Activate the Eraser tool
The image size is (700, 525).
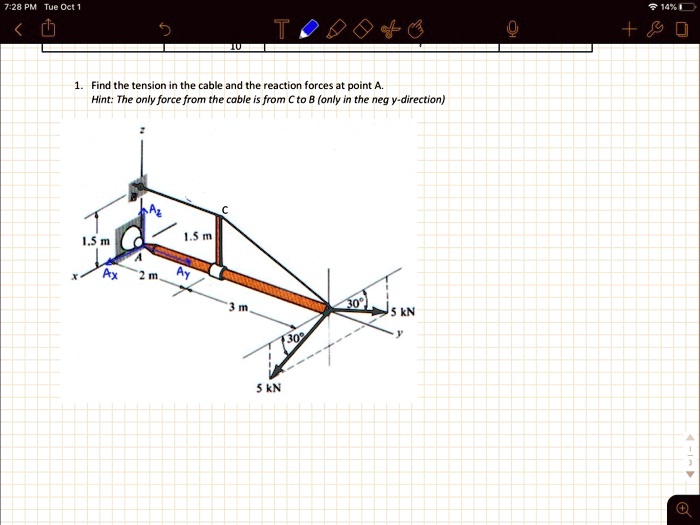(362, 29)
